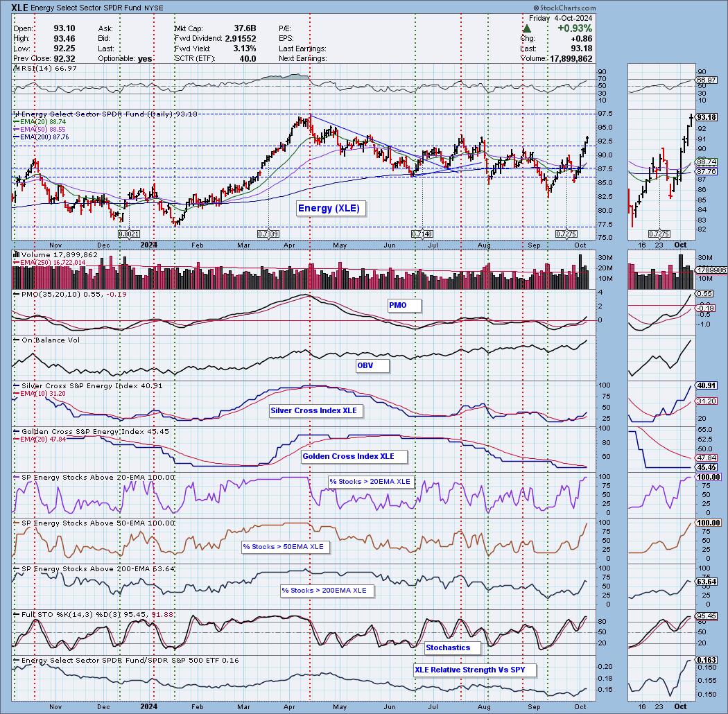Click the XLE ticker symbol title
This screenshot has width=728, height=714.
pos(19,8)
